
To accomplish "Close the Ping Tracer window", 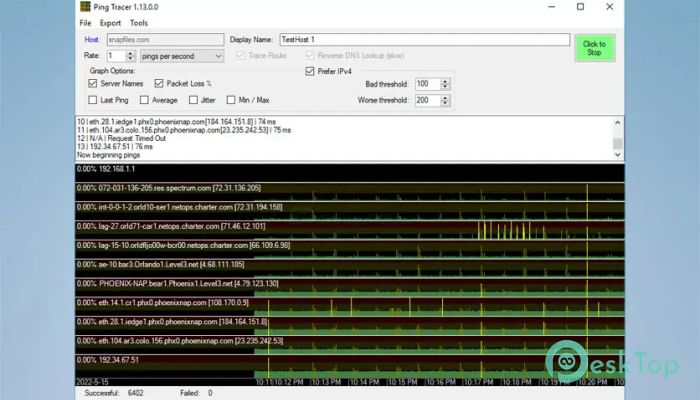I will point(609,7).
